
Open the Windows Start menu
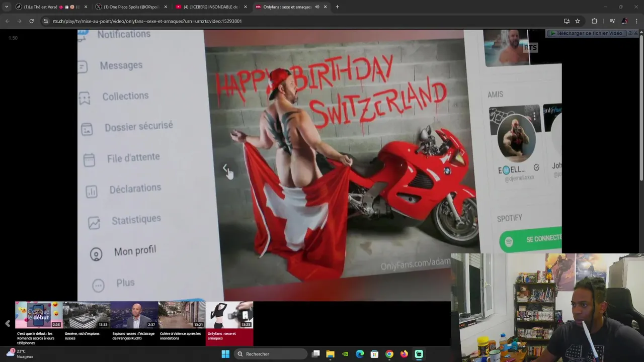click(225, 354)
